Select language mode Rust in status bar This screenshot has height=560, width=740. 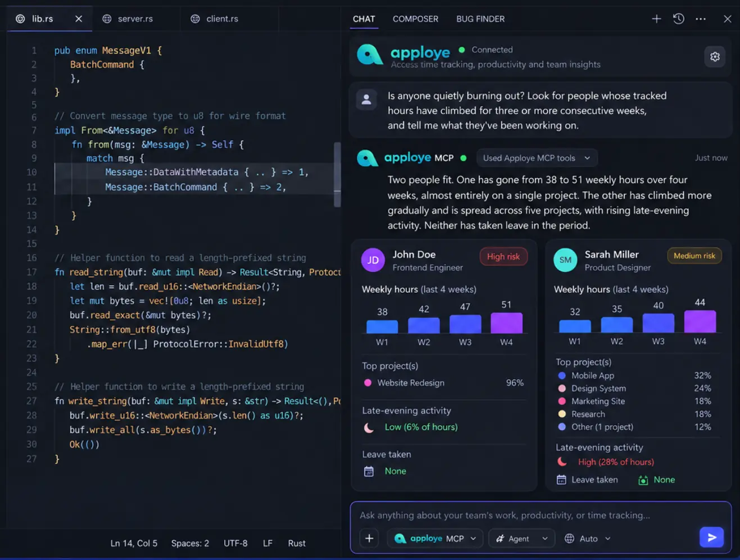[297, 544]
